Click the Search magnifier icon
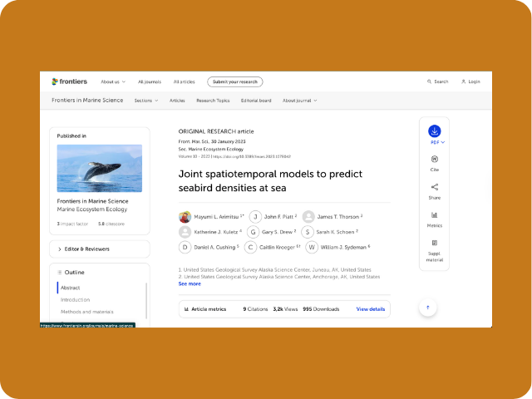This screenshot has width=532, height=399. tap(429, 81)
